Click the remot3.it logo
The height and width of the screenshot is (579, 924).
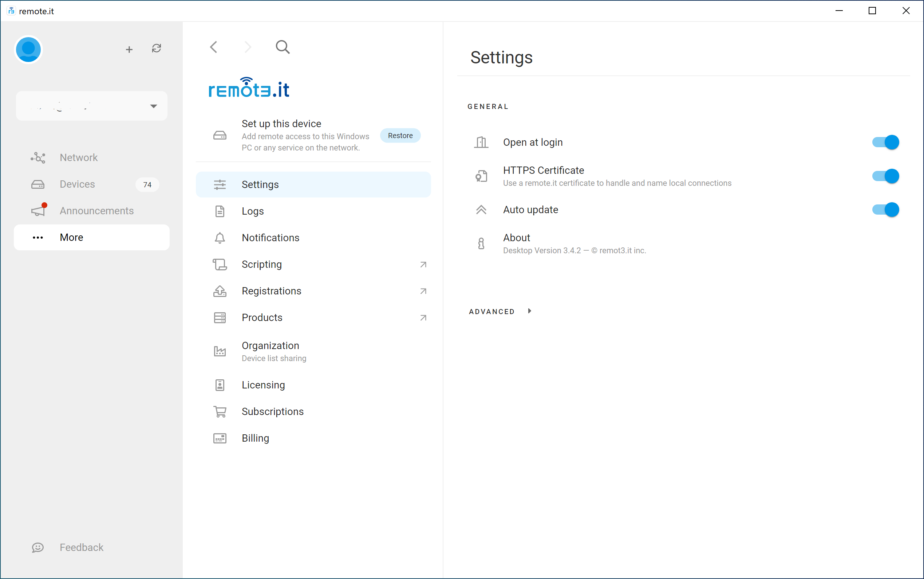pos(249,88)
